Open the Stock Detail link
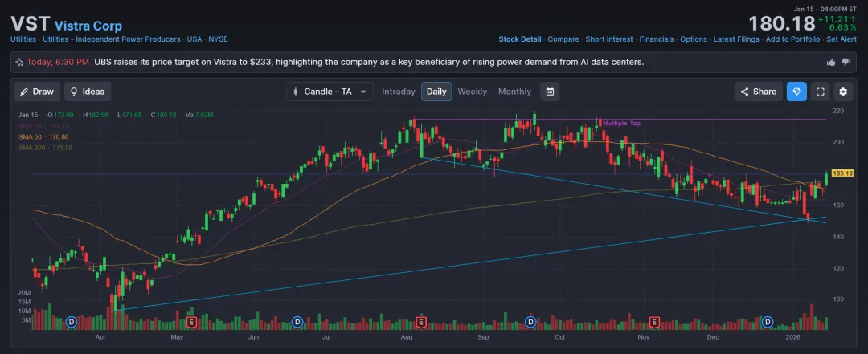Image resolution: width=868 pixels, height=354 pixels. 520,39
